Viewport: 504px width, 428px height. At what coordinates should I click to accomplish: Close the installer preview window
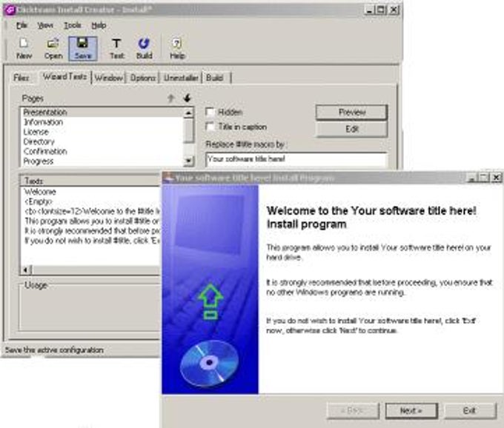tap(497, 177)
